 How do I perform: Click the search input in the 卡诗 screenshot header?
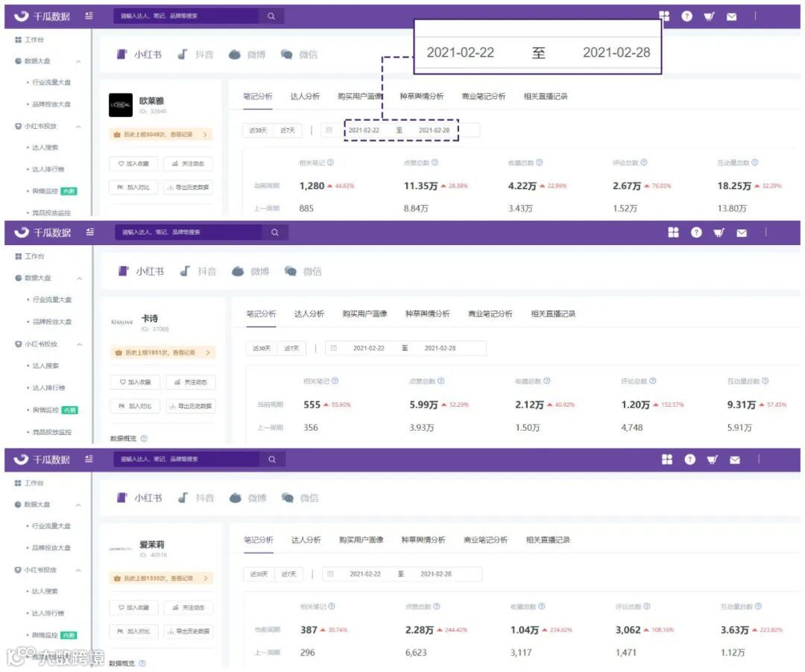tap(188, 232)
